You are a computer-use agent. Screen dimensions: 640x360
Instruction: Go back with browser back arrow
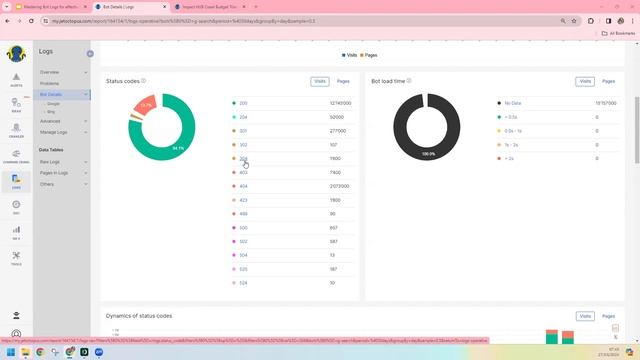[x=8, y=21]
